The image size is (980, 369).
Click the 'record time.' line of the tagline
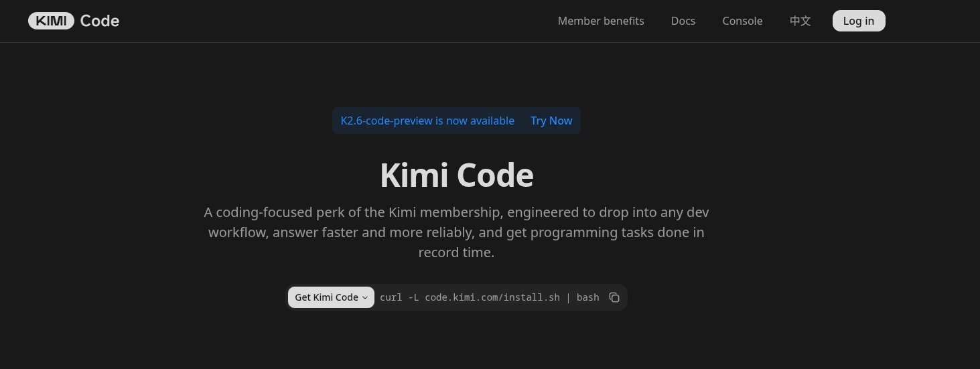click(x=456, y=253)
